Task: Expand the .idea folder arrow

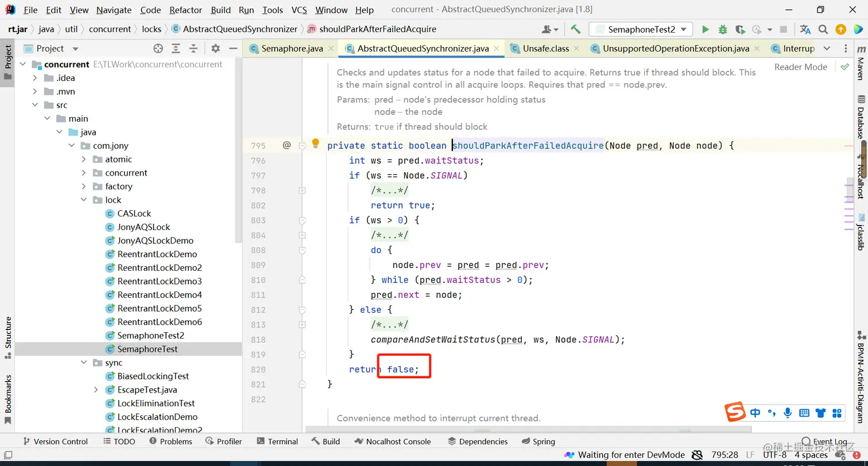Action: point(35,78)
